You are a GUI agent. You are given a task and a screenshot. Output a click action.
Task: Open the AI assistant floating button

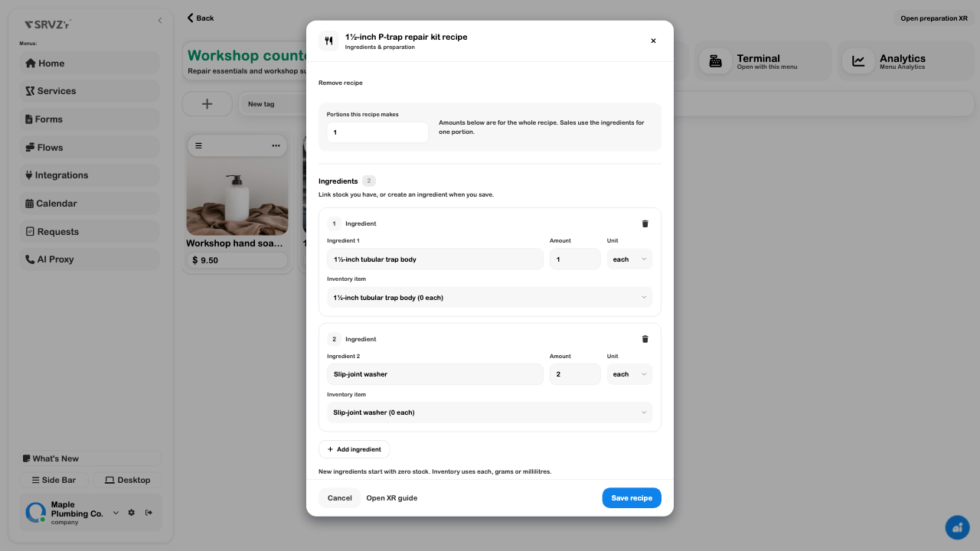click(957, 527)
